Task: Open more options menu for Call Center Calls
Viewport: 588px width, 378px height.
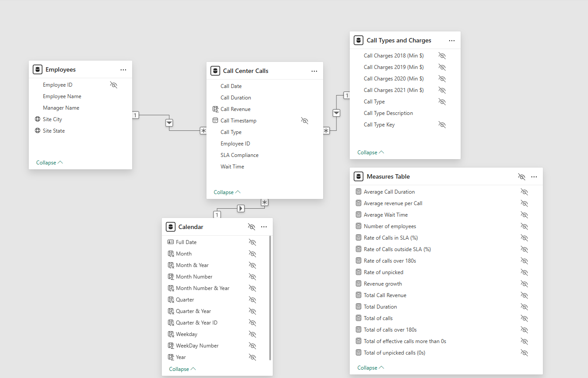Action: 314,71
